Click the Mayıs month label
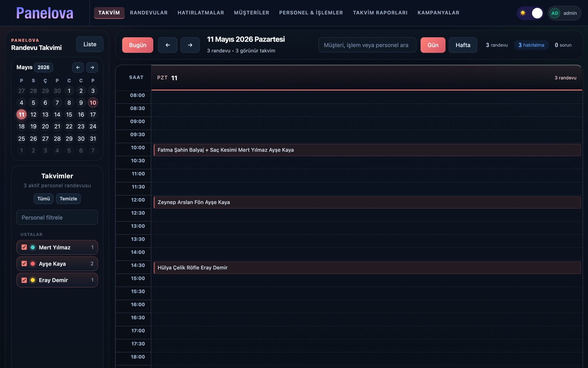Screen dimensions: 588x368 coord(24,67)
